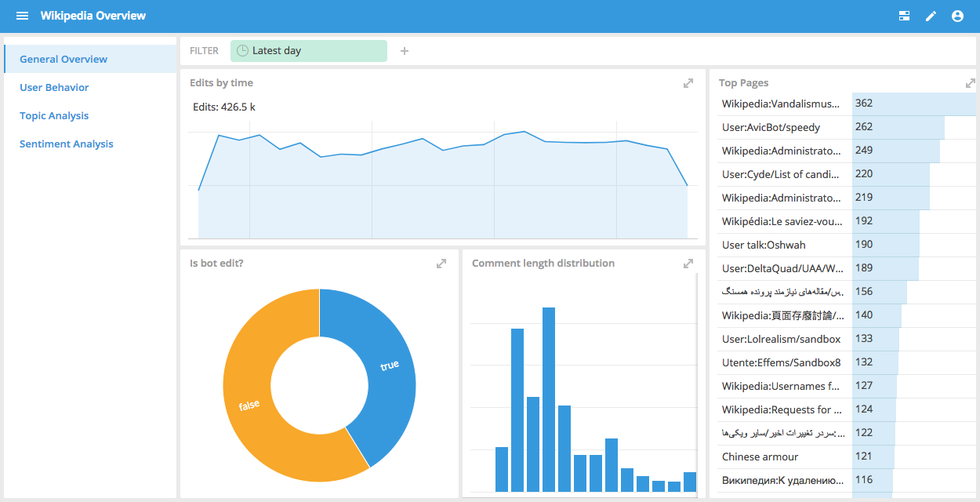Go to User Behavior in sidebar

(90, 87)
